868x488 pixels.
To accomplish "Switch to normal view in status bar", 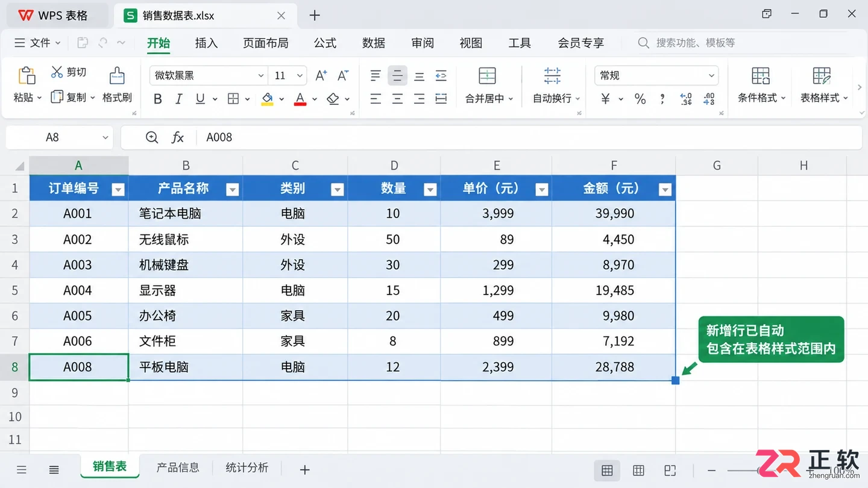I will tap(607, 471).
